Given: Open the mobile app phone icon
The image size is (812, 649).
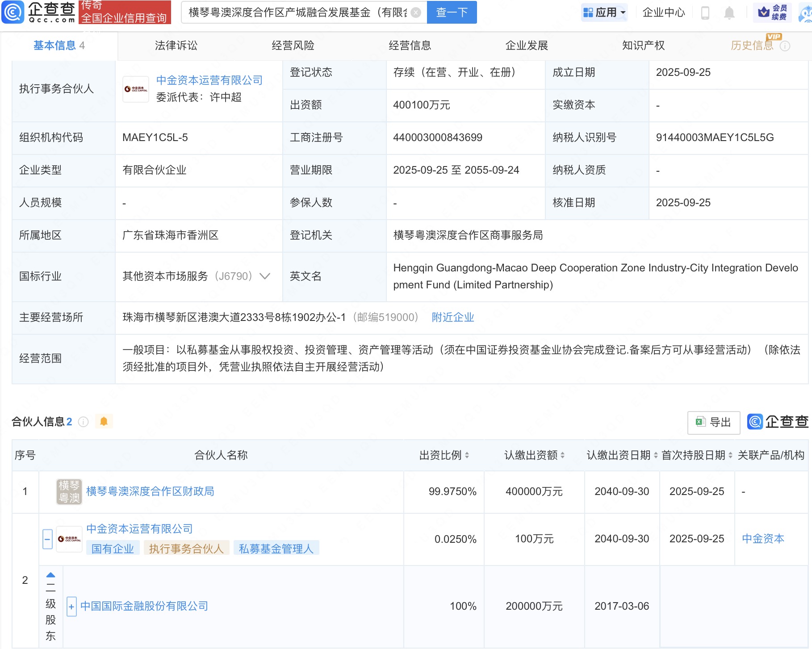Looking at the screenshot, I should point(705,12).
